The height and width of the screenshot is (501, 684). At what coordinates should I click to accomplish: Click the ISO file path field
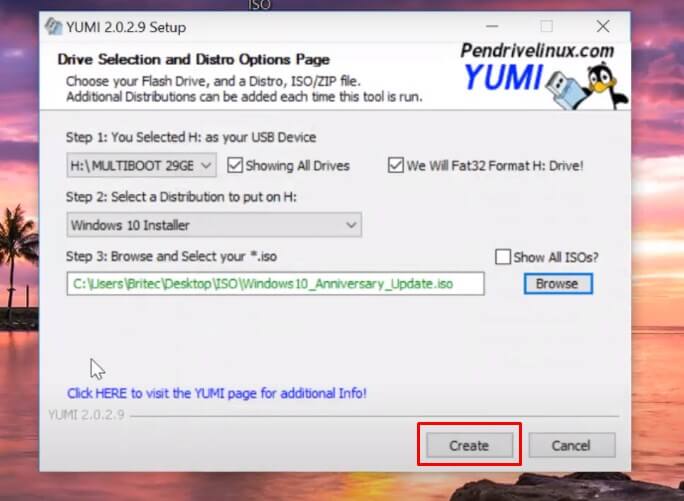click(275, 284)
